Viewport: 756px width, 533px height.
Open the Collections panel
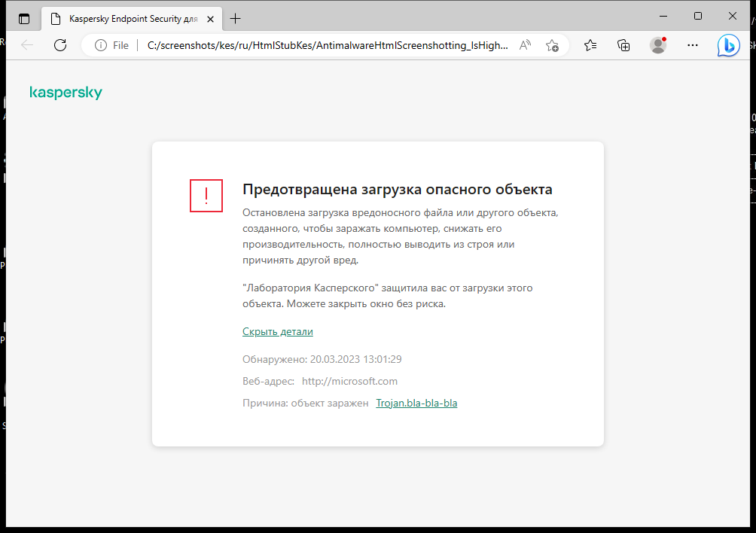pos(623,45)
